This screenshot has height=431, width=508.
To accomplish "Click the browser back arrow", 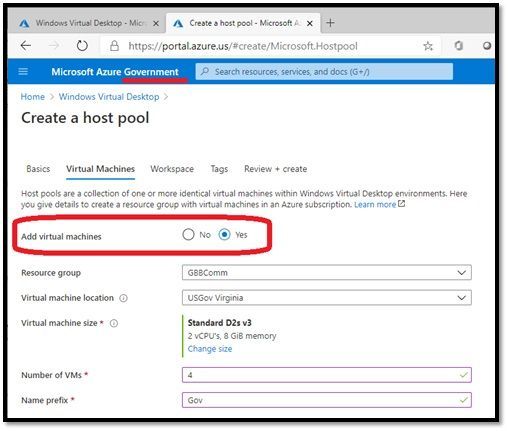I will [x=26, y=46].
